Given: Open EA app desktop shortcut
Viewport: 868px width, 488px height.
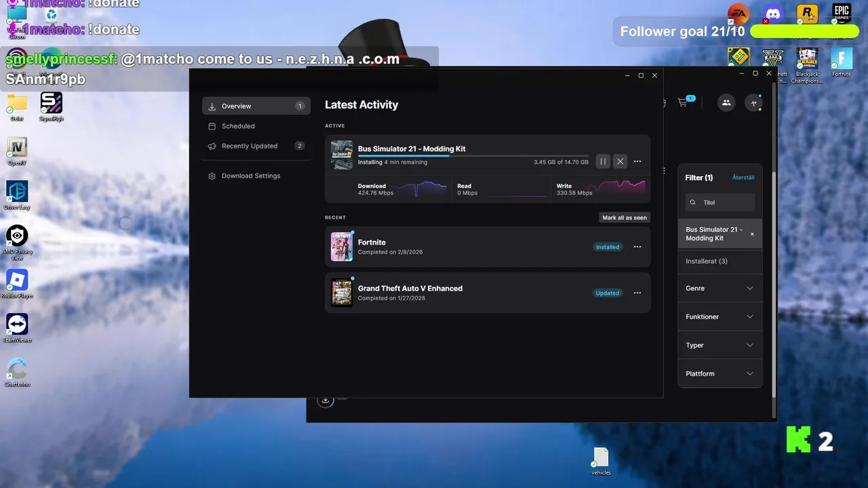Looking at the screenshot, I should tap(738, 15).
